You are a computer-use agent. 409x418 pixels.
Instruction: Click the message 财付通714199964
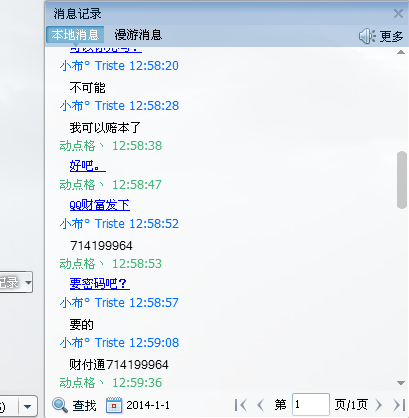coord(119,364)
